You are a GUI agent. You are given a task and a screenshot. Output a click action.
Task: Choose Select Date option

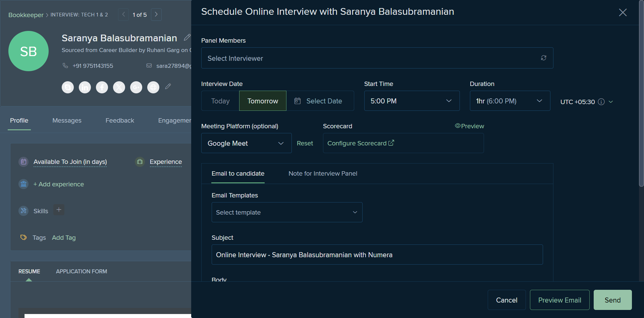tap(320, 101)
